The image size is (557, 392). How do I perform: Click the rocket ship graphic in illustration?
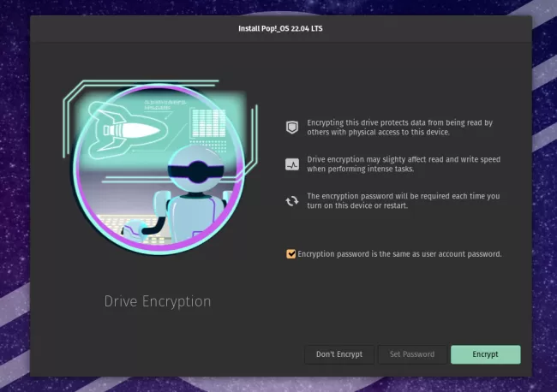(x=127, y=131)
